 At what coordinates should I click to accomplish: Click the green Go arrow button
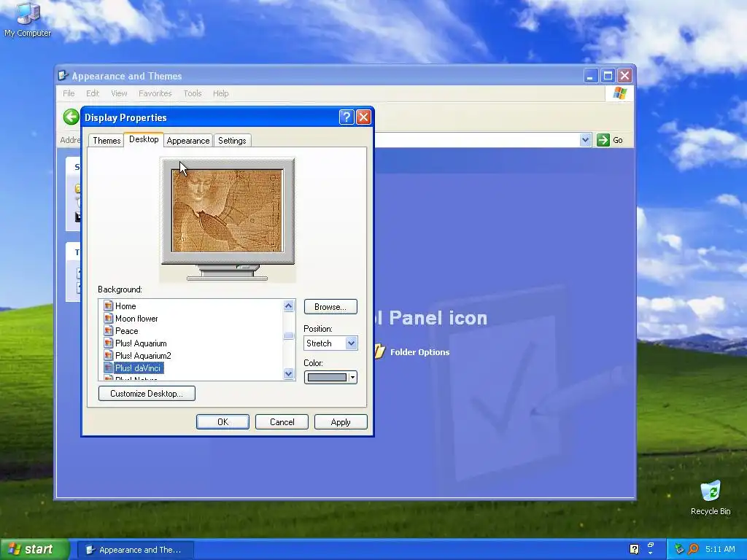coord(603,140)
